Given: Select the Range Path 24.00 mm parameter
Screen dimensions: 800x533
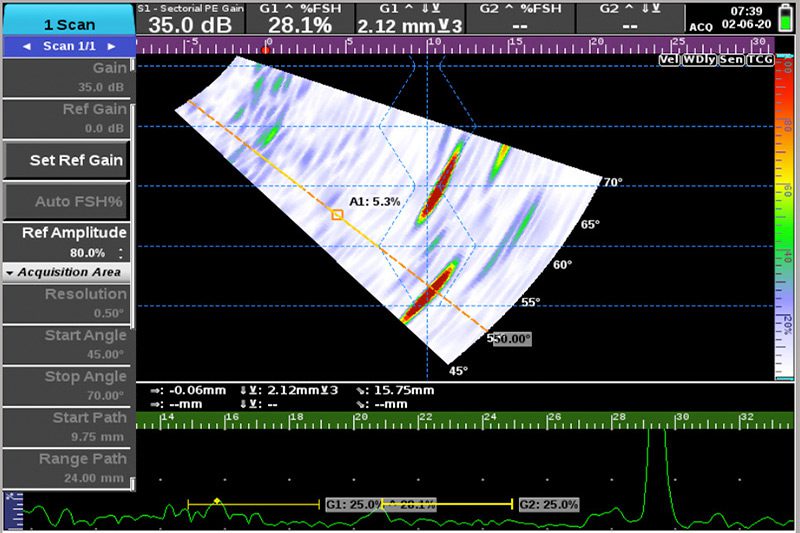Looking at the screenshot, I should [67, 469].
